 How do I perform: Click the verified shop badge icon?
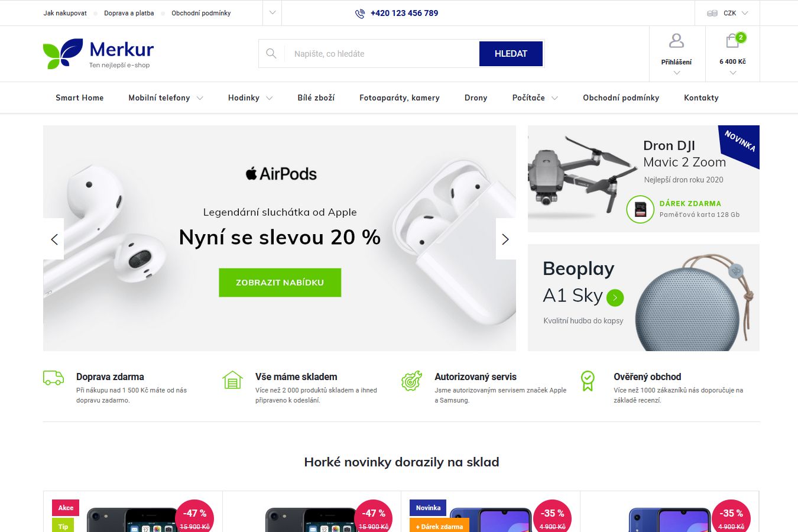tap(588, 381)
